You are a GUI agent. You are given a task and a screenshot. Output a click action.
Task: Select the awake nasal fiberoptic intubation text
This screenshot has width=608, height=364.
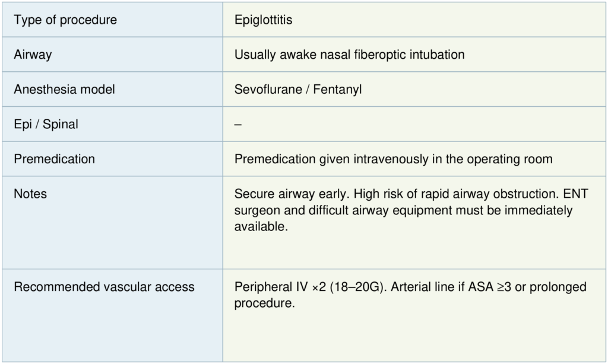[x=349, y=55]
